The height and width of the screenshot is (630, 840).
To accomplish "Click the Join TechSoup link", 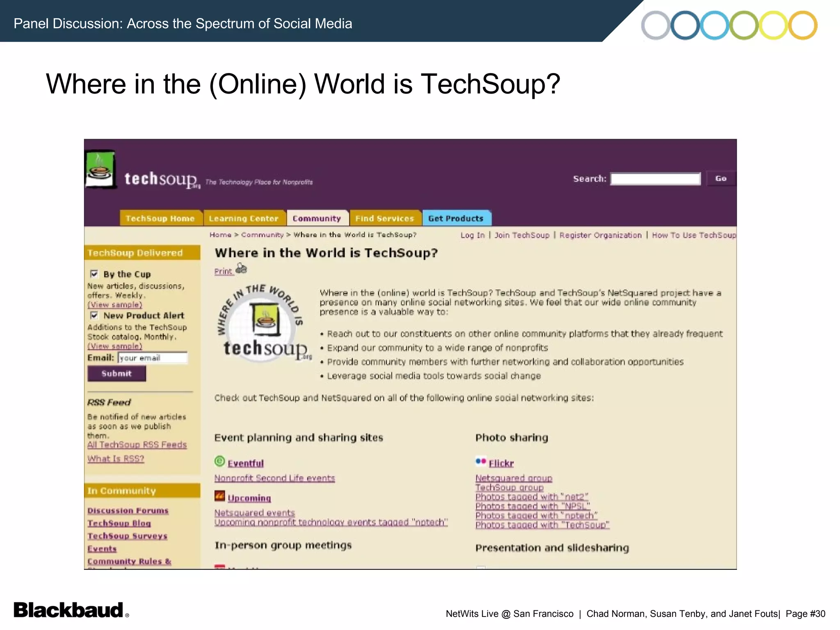I will (522, 235).
